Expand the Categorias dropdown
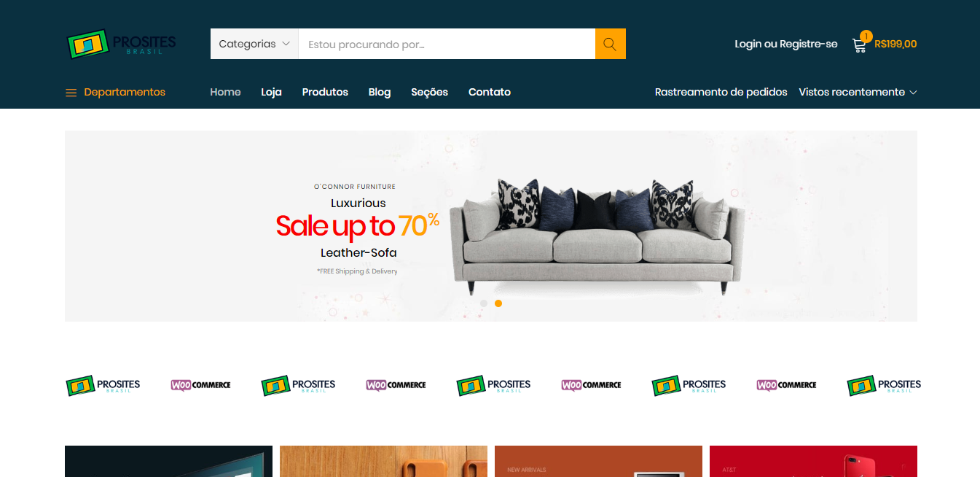 click(x=254, y=44)
